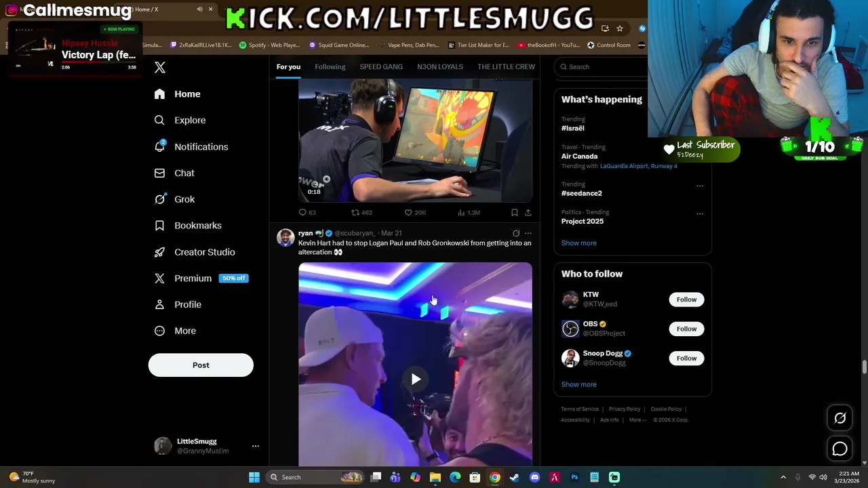Open the Premium X icon

click(159, 279)
